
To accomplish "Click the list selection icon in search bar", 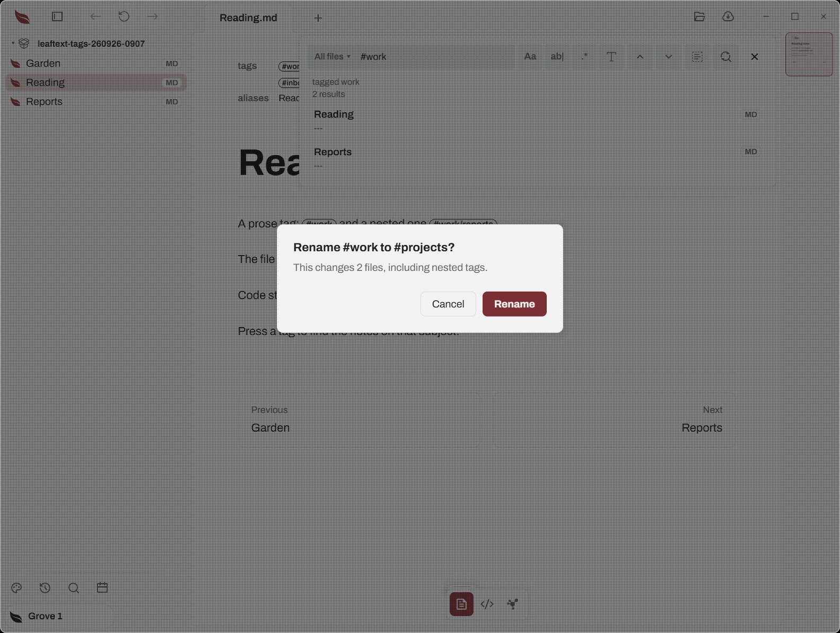I will pos(697,56).
